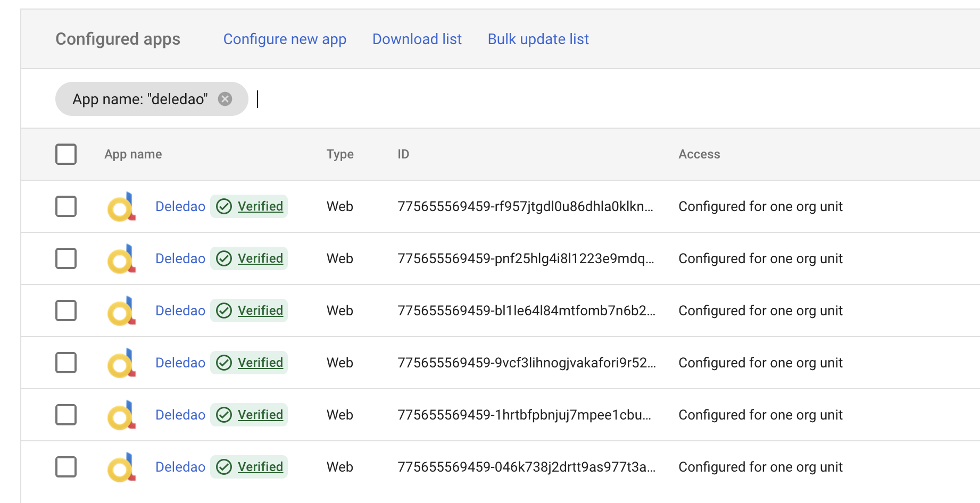Check the box for the rf957jtgdl0u86 app row
Viewport: 980px width, 503px height.
66,206
